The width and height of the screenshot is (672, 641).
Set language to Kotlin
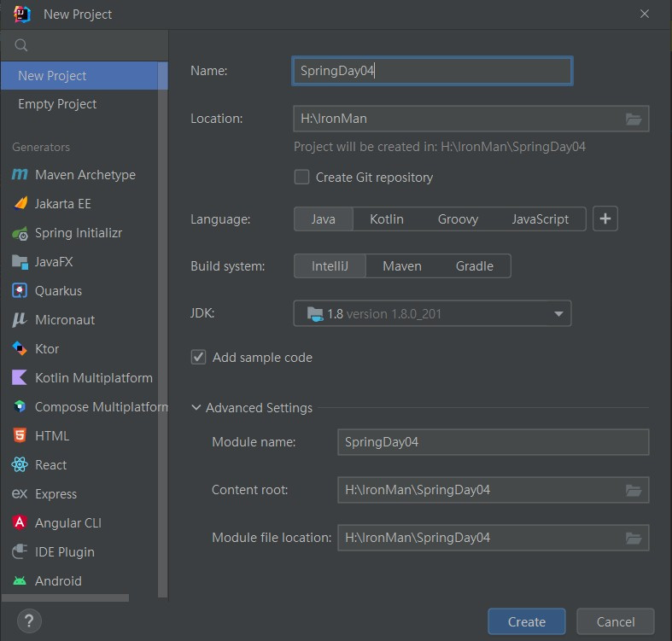point(387,219)
